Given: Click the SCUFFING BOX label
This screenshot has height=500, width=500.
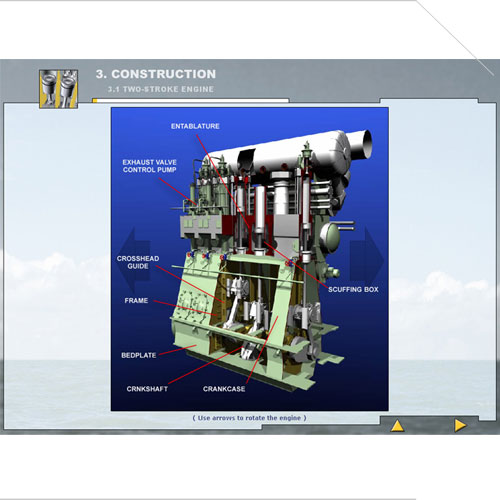Looking at the screenshot, I should [353, 290].
